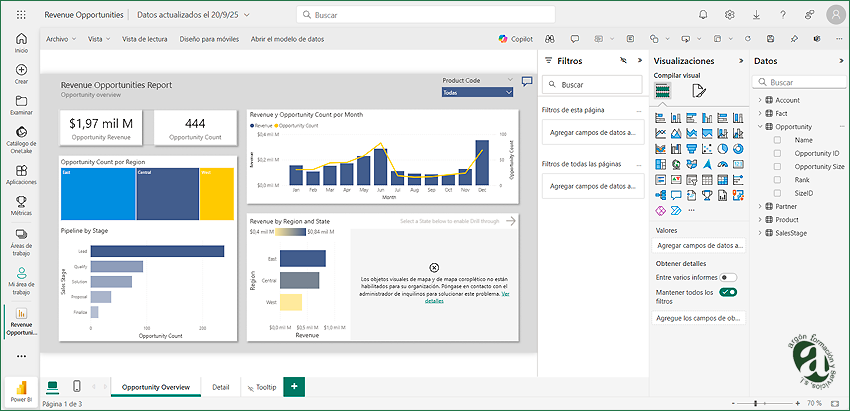Open the notifications bell

[703, 15]
